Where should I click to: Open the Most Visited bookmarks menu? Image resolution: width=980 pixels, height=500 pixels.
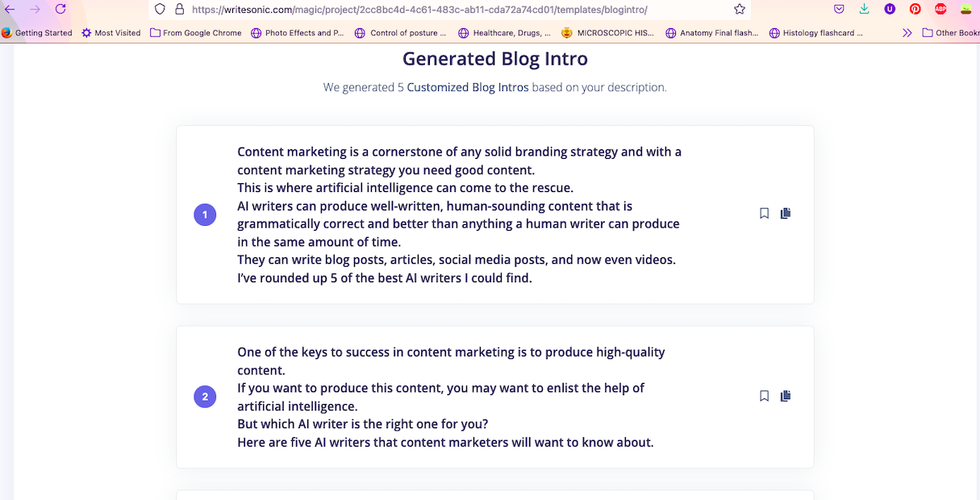(x=111, y=33)
